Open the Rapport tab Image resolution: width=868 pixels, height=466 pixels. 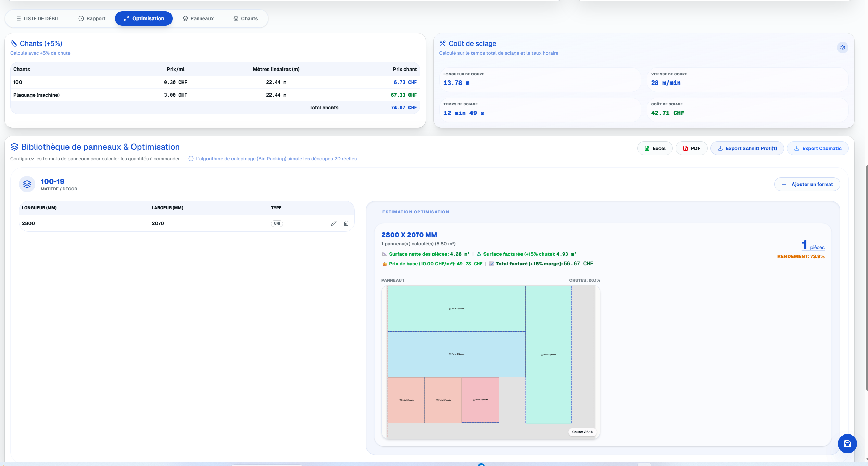[92, 18]
